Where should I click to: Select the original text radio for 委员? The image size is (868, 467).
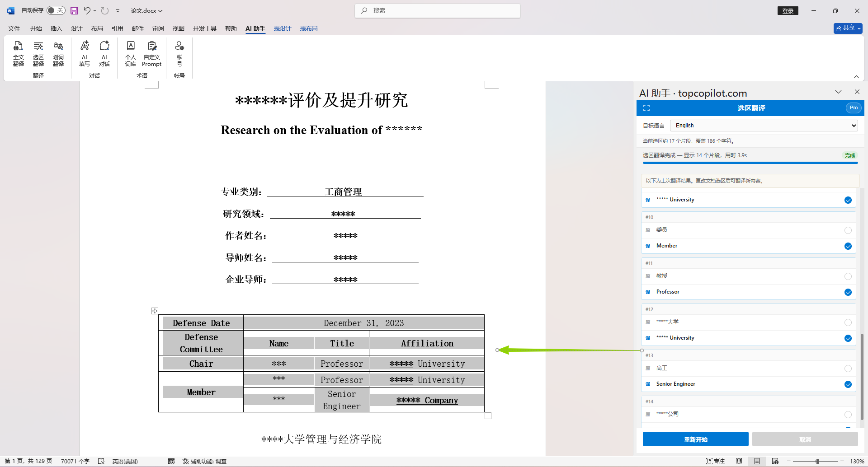tap(848, 230)
